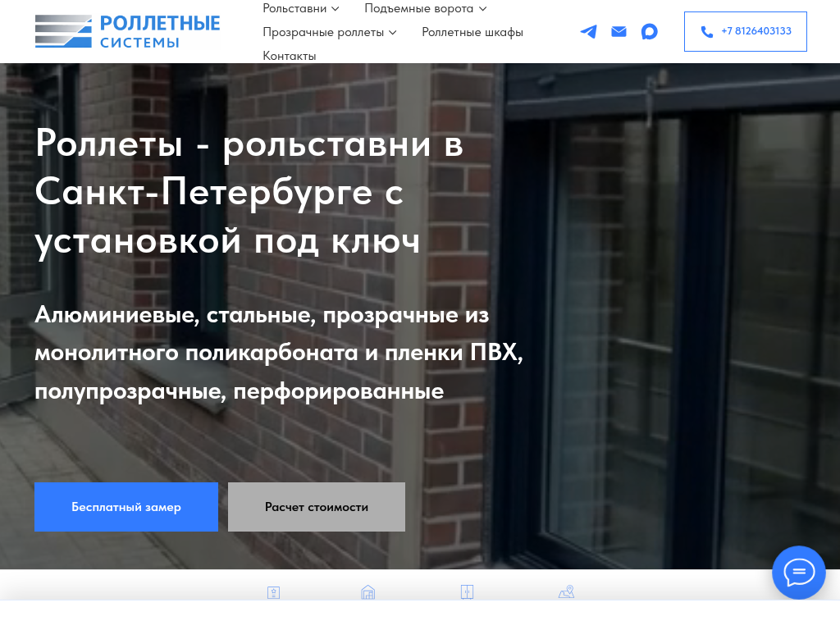Expand the Прозрачные роллеты dropdown chevron
Image resolution: width=840 pixels, height=630 pixels.
pyautogui.click(x=393, y=33)
